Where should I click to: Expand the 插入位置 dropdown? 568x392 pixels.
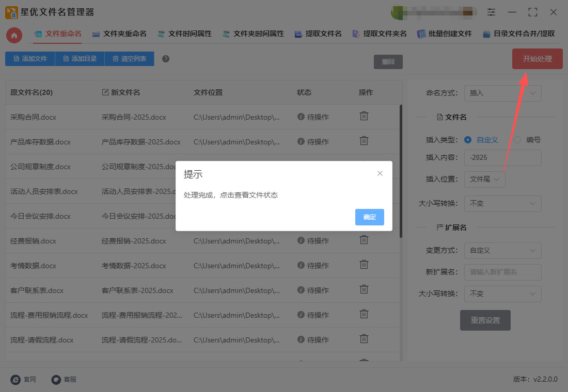(484, 179)
